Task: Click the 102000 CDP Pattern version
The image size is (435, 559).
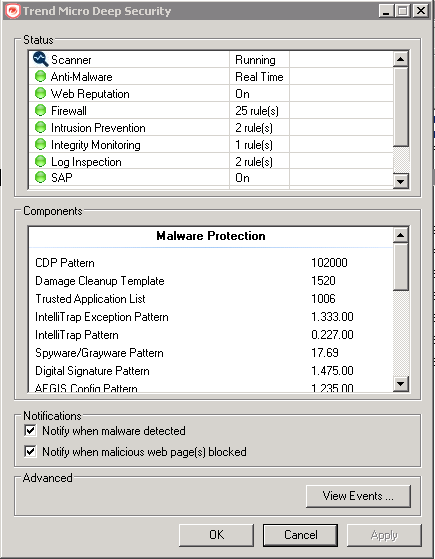Action: coord(329,263)
